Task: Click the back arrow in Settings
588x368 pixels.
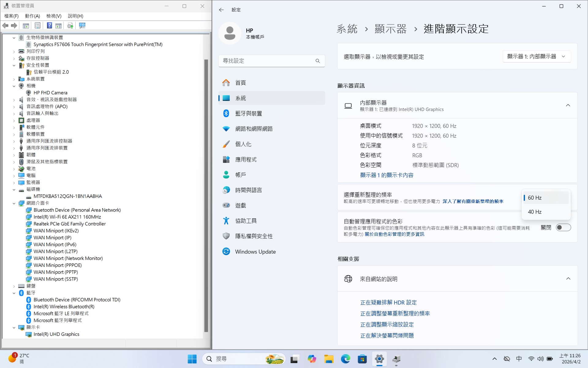Action: click(221, 10)
